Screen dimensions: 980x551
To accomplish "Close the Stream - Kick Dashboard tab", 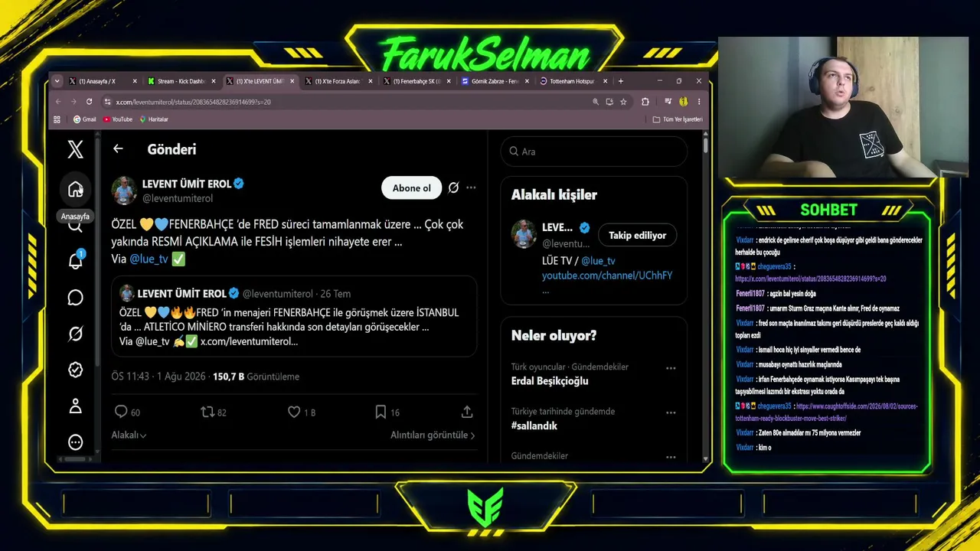I will coord(214,80).
